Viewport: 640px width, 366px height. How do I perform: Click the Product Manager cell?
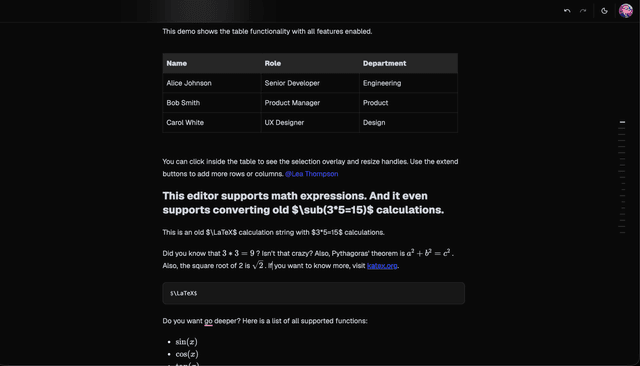pyautogui.click(x=310, y=103)
